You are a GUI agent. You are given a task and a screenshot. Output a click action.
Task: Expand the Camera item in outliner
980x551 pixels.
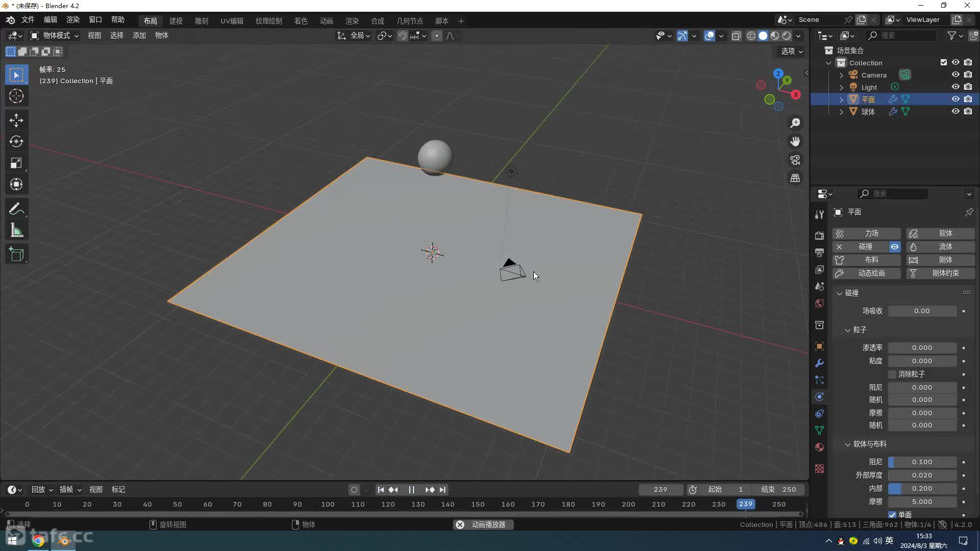pos(841,75)
